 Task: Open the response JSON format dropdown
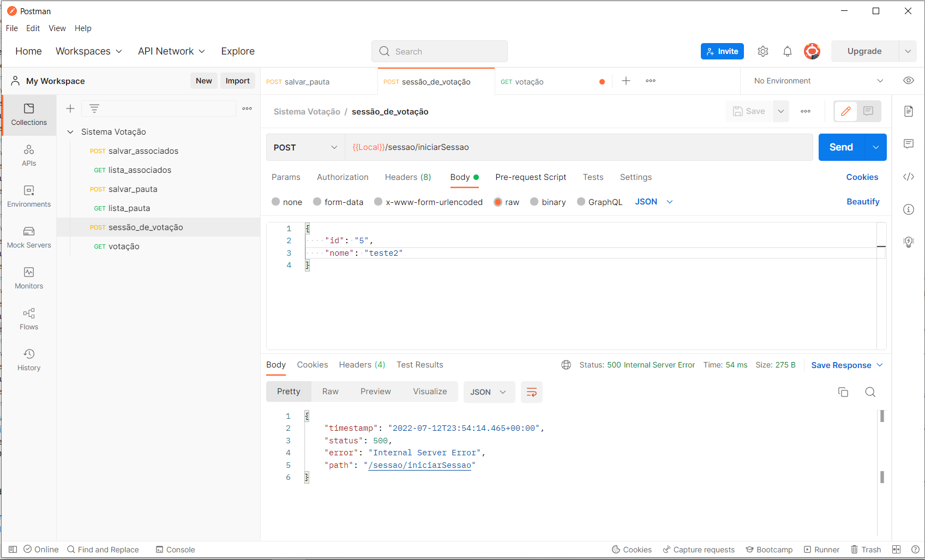point(489,392)
